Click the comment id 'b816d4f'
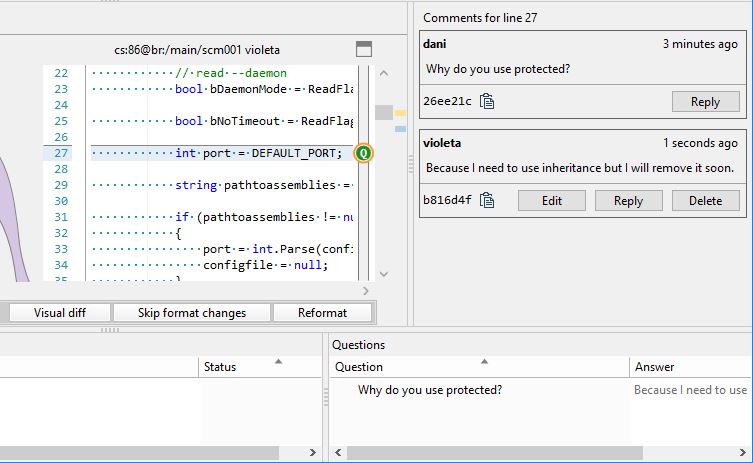The width and height of the screenshot is (753, 463). [x=447, y=200]
